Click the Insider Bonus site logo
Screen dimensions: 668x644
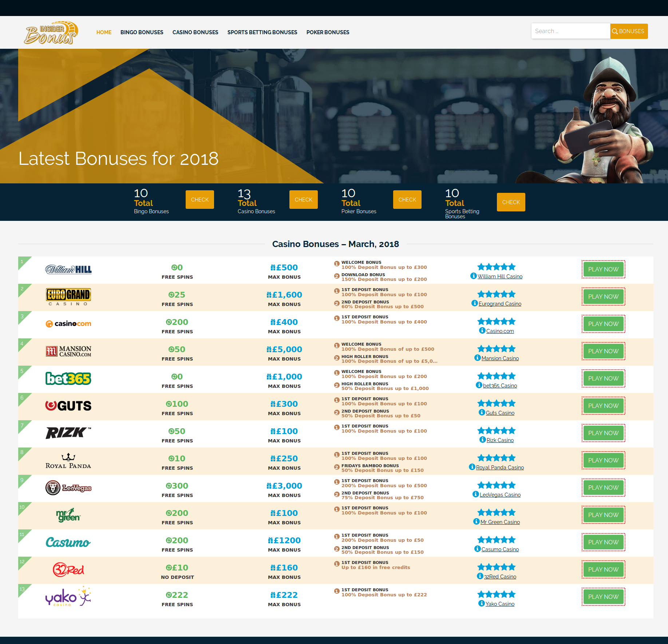(51, 32)
